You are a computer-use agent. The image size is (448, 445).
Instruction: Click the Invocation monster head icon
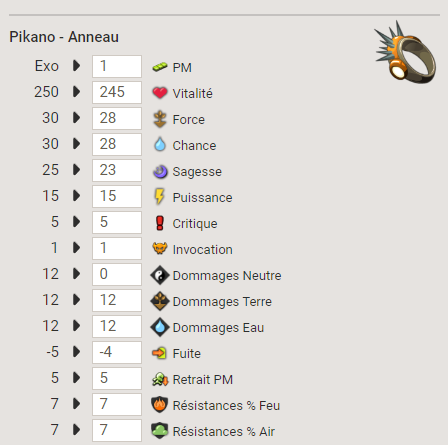(160, 248)
